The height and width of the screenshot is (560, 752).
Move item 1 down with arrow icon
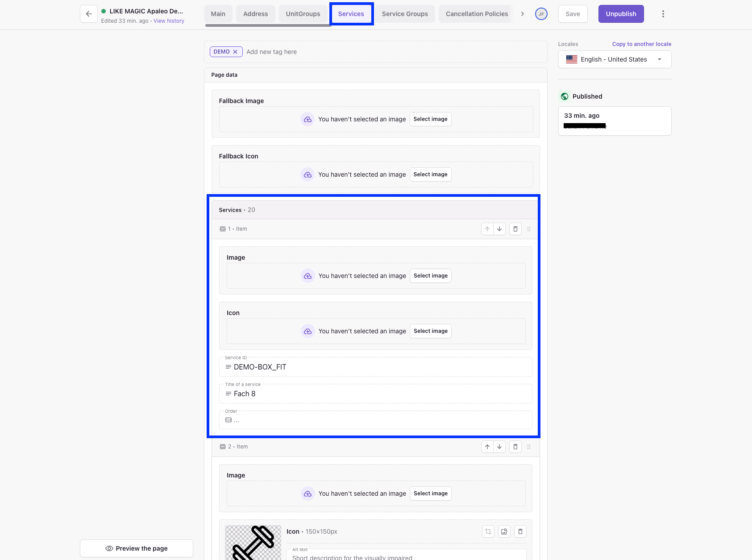[499, 229]
